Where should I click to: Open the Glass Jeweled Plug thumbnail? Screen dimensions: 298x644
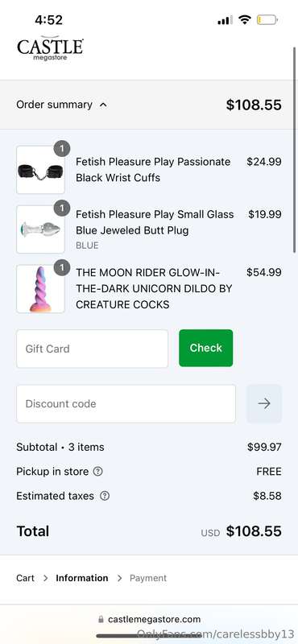tap(41, 229)
